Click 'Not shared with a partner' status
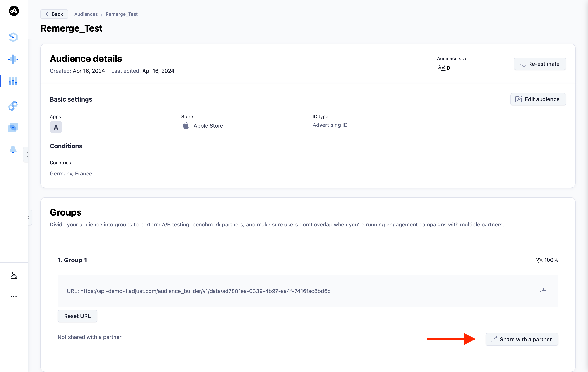 [x=89, y=337]
